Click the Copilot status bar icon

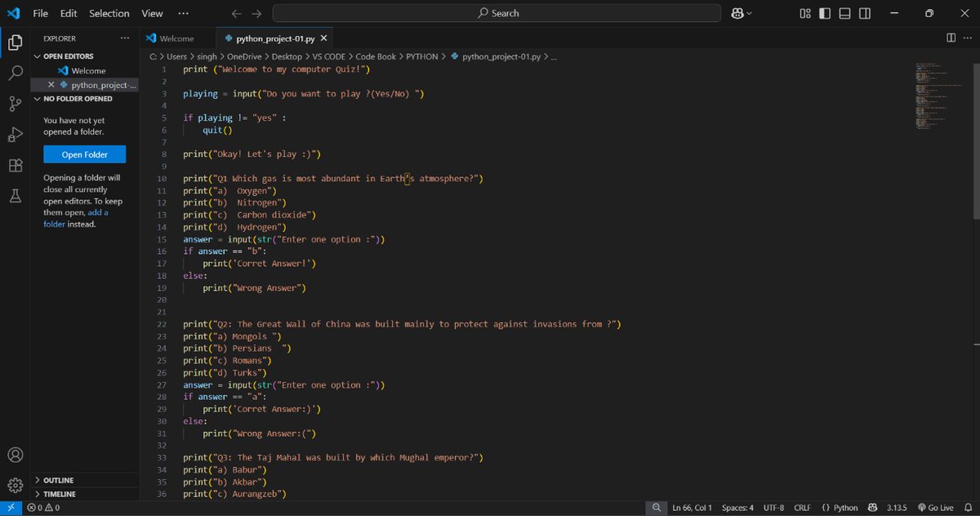point(871,508)
